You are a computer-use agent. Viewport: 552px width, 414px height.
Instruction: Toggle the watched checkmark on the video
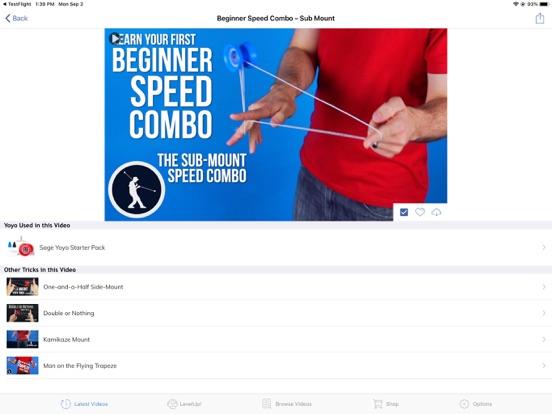point(404,212)
